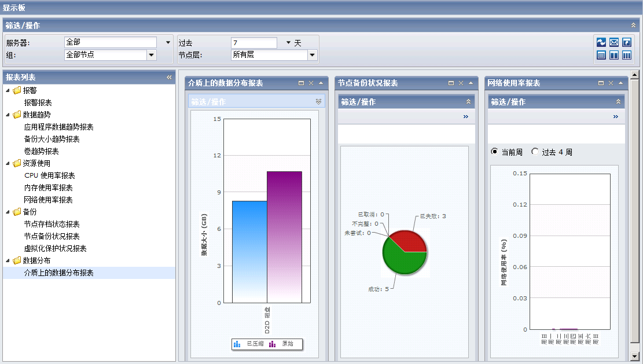Screen dimensions: 643x364
Task: Click the 资源使用 folder icon
Action: click(x=17, y=163)
